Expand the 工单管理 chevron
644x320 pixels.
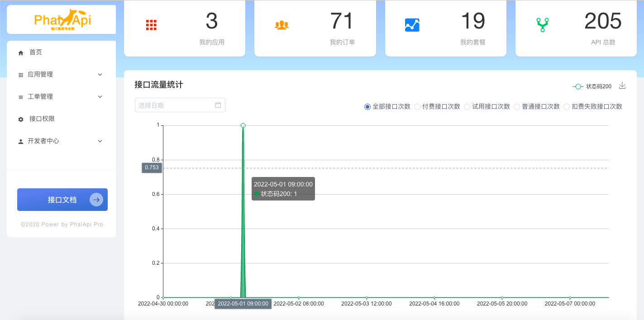100,97
